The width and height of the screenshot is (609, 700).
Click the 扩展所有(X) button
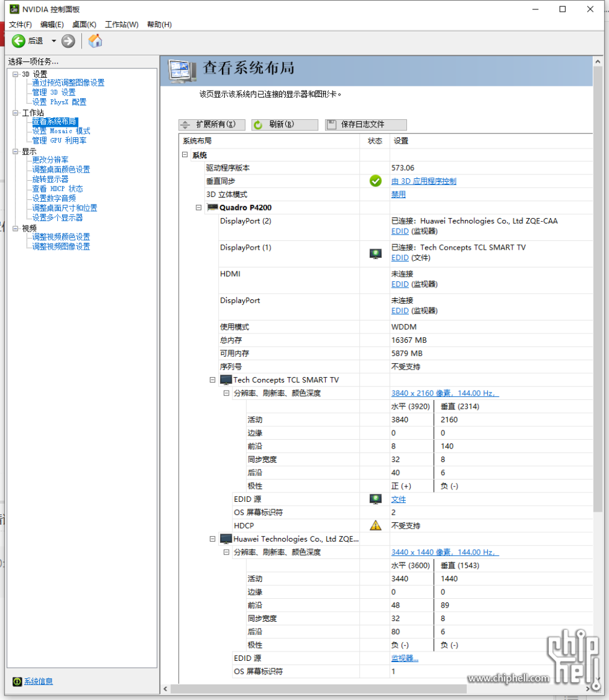(x=212, y=125)
